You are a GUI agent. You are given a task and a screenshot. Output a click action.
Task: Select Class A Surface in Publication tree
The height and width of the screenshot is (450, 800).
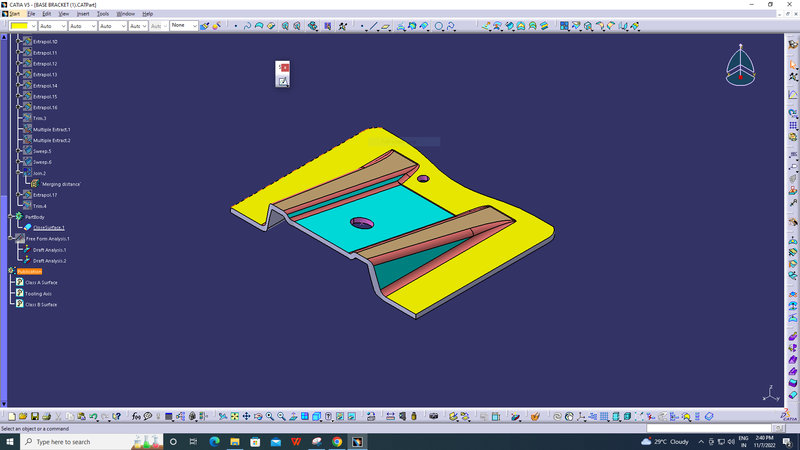[41, 282]
